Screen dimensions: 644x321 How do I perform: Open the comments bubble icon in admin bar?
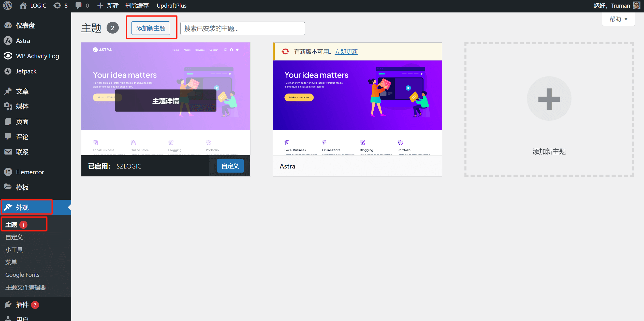tap(79, 6)
